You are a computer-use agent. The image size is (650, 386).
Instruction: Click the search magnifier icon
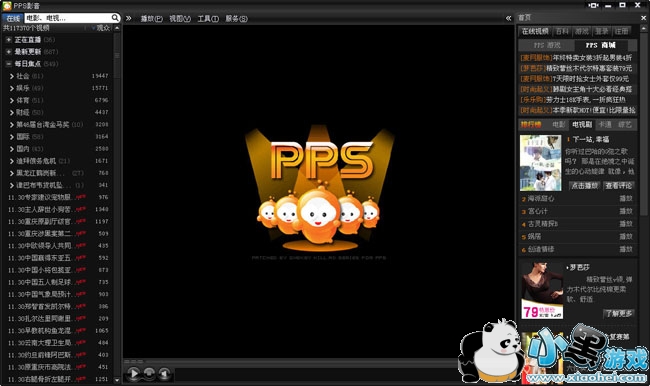coord(115,18)
